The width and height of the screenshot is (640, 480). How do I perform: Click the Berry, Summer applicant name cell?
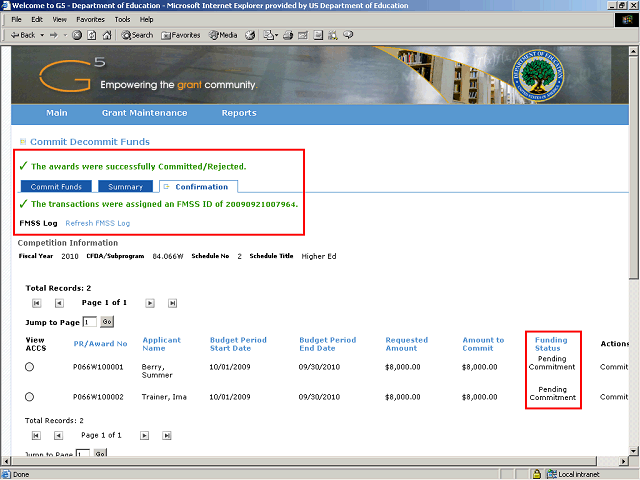point(157,371)
